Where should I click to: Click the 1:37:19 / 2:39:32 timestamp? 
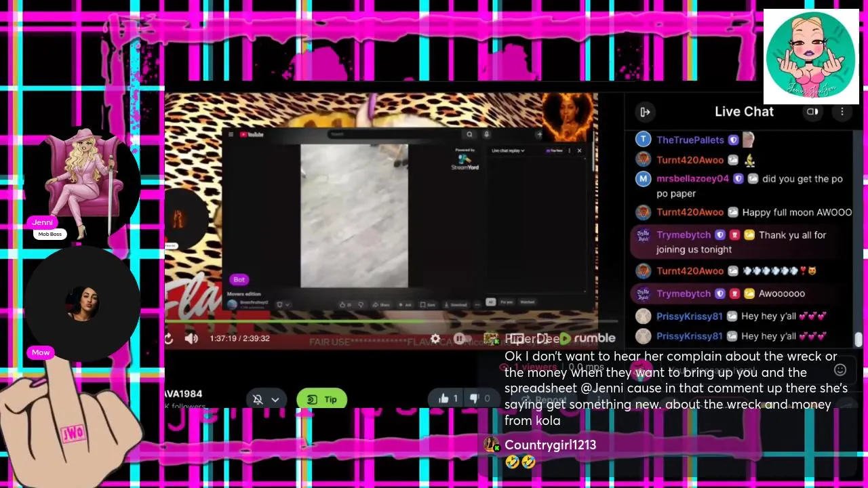(x=239, y=338)
